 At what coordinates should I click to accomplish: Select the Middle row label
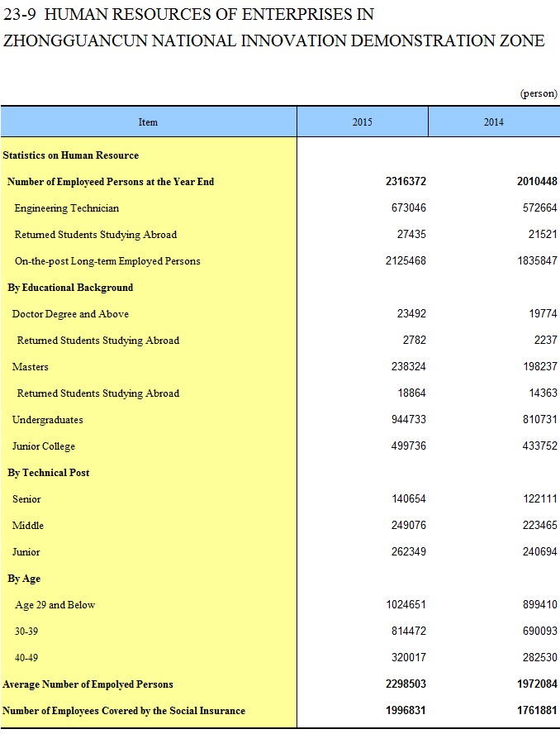(27, 526)
